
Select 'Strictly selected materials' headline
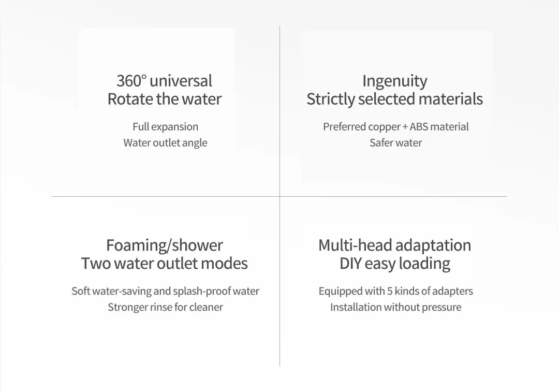click(x=394, y=99)
